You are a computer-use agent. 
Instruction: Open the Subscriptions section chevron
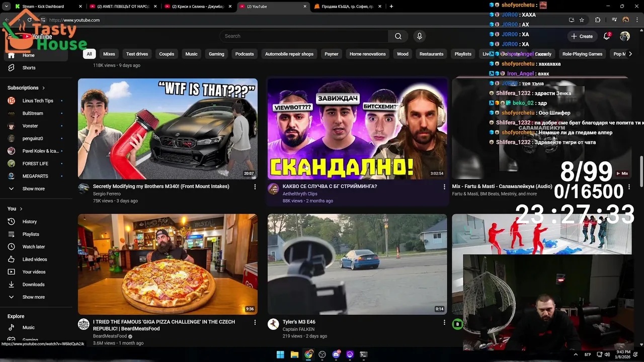tap(43, 88)
